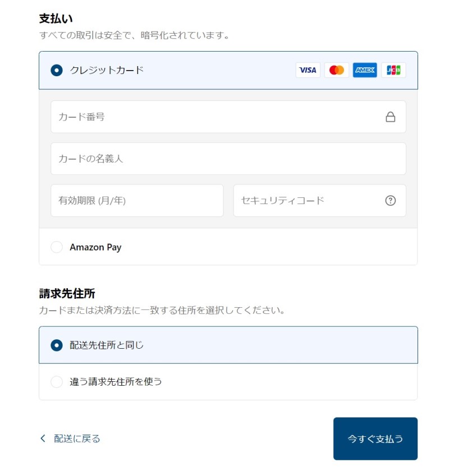449x476 pixels.
Task: Click the Mastercard card brand icon
Action: point(336,70)
